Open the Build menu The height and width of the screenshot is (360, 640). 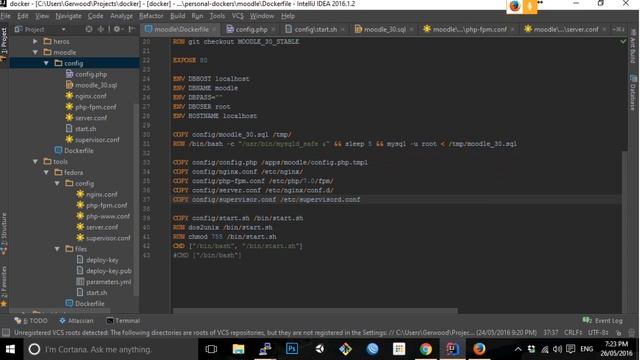178,16
